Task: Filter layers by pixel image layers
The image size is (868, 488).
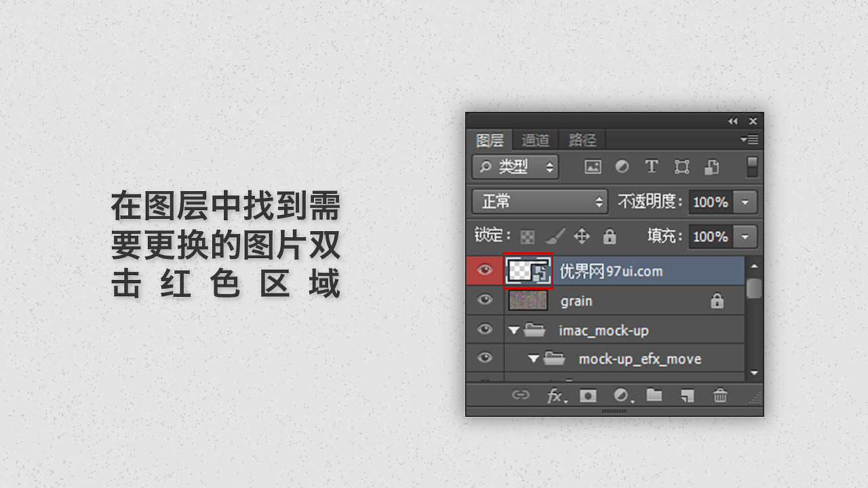Action: [593, 167]
